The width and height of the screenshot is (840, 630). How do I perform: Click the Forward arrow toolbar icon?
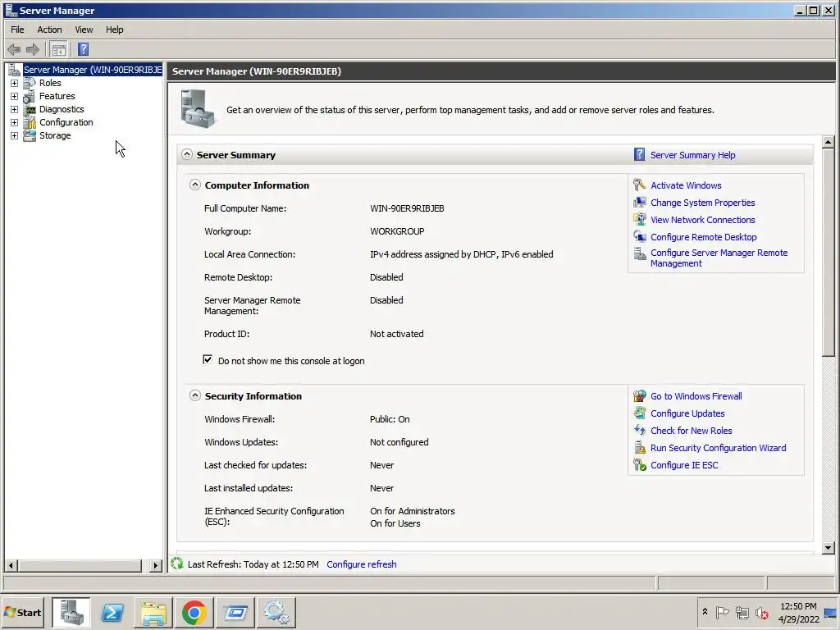[33, 50]
